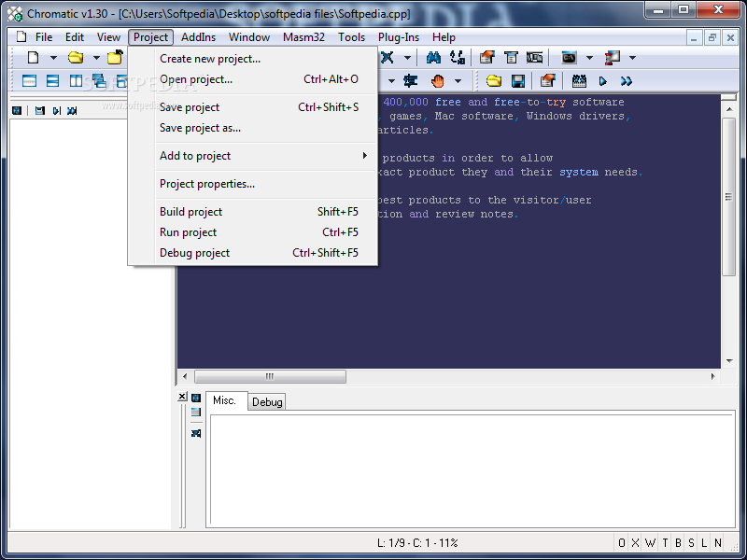Click the horizontal scrollbar thumb of editor

270,377
